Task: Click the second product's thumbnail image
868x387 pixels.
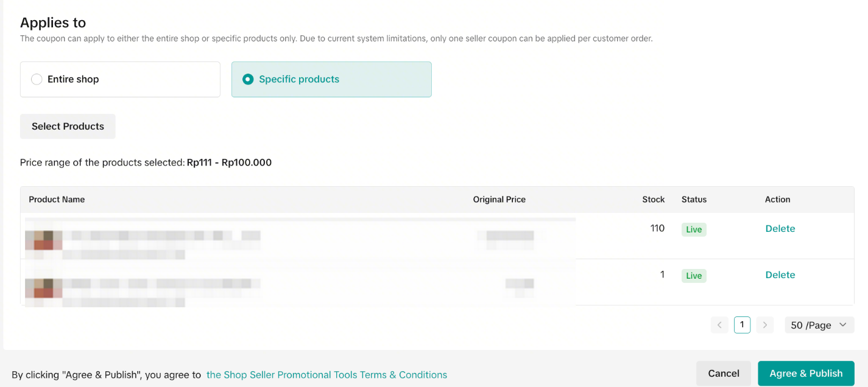Action: [44, 288]
